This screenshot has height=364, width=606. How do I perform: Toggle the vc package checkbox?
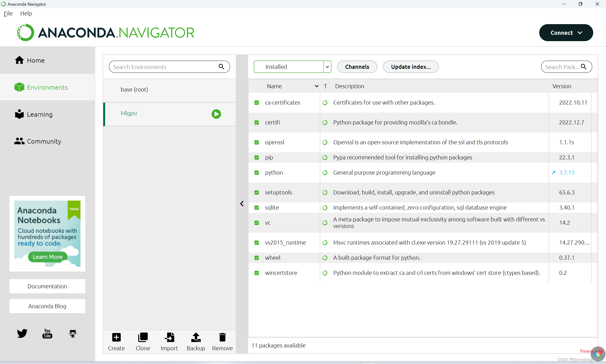(x=257, y=223)
